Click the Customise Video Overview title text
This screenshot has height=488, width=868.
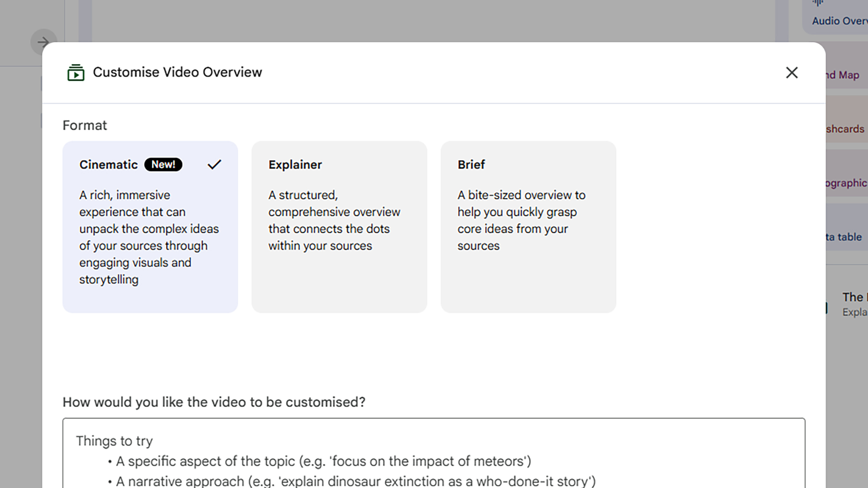pyautogui.click(x=177, y=72)
